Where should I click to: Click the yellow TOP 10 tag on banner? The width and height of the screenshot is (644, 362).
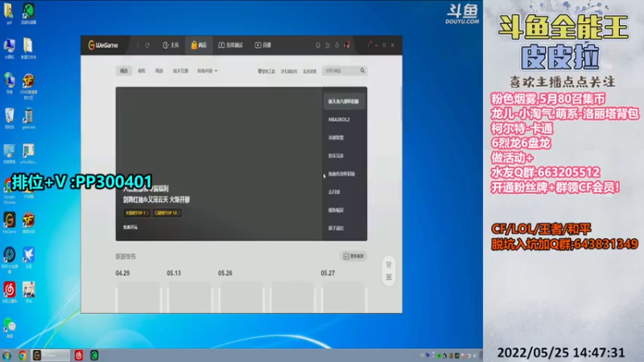[167, 212]
